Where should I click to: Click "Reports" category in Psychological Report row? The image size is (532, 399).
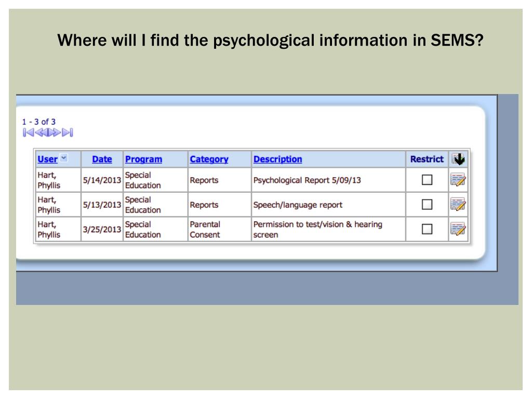(x=204, y=180)
